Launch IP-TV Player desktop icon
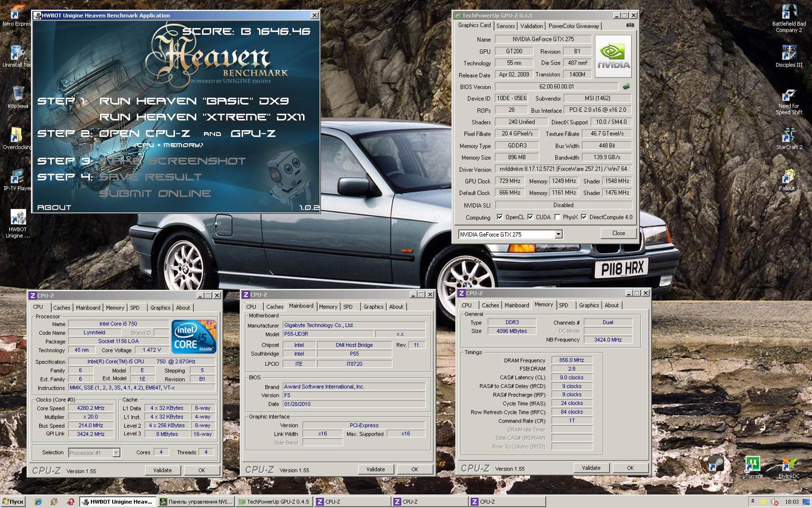The height and width of the screenshot is (508, 812). [17, 180]
